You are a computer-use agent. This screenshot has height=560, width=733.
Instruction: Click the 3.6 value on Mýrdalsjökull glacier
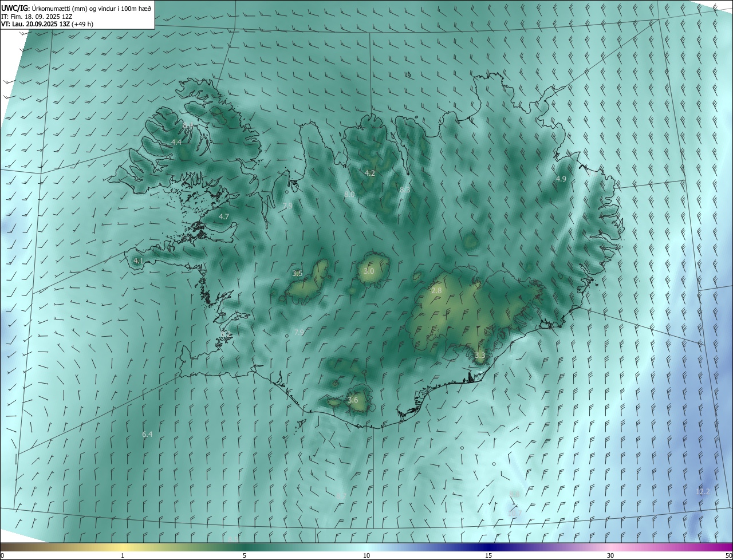[353, 400]
